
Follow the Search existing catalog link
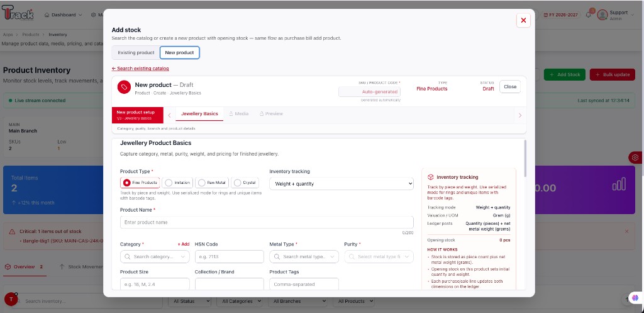pyautogui.click(x=140, y=69)
